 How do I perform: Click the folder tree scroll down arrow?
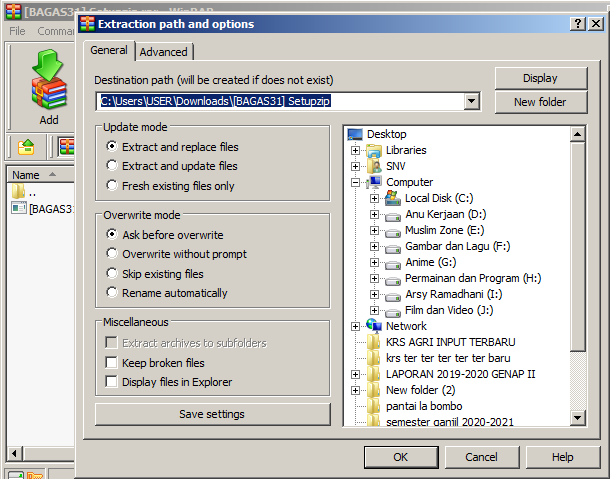pyautogui.click(x=578, y=418)
